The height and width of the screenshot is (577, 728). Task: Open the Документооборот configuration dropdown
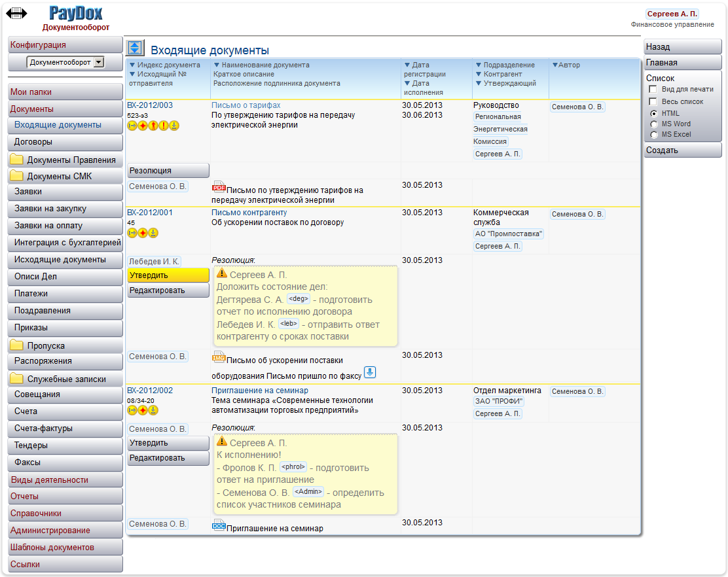(x=99, y=62)
